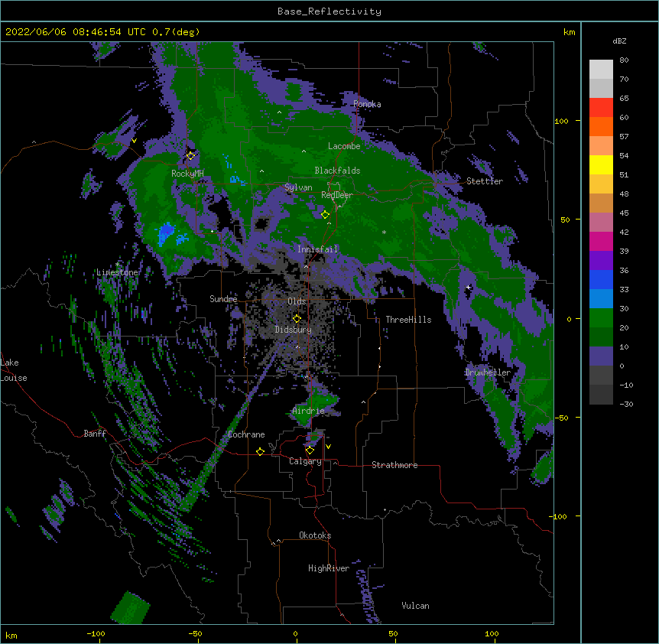Screen dimensions: 659x644
Task: Click the Innisfail city label
Action: coord(317,249)
